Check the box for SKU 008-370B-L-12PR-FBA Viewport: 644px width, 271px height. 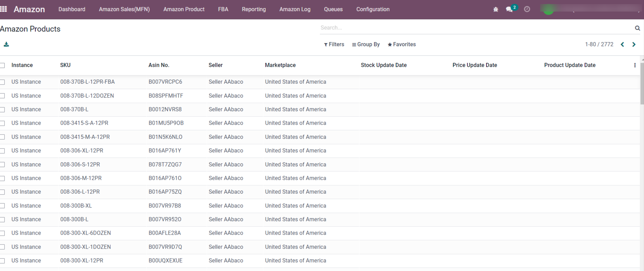(3, 82)
